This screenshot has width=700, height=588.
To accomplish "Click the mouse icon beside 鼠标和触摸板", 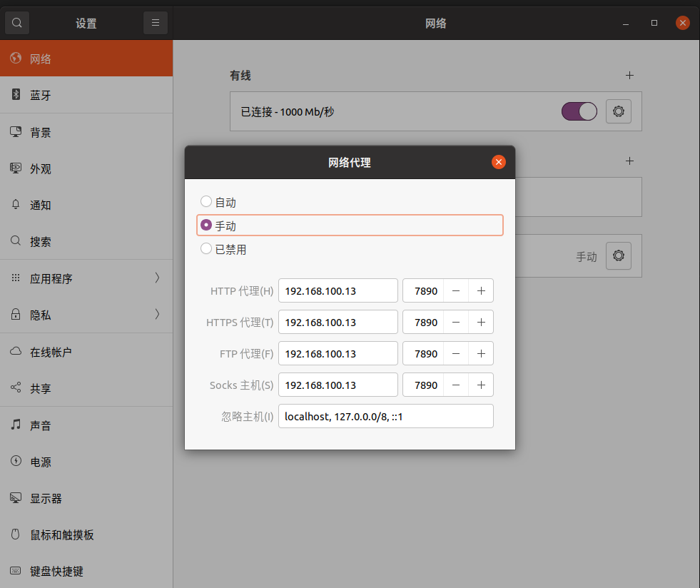I will (16, 534).
